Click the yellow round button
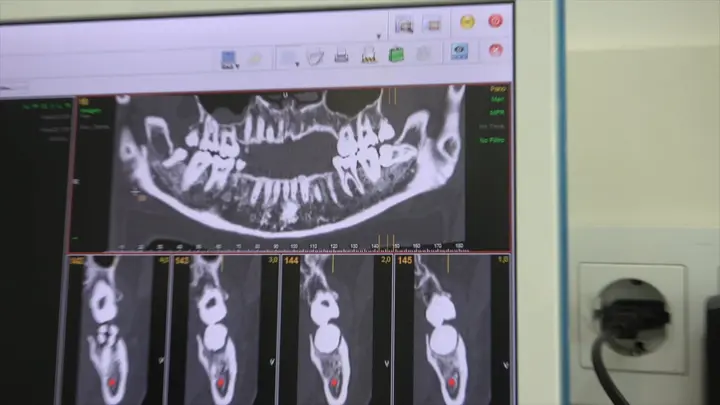This screenshot has height=405, width=720. pos(467,22)
